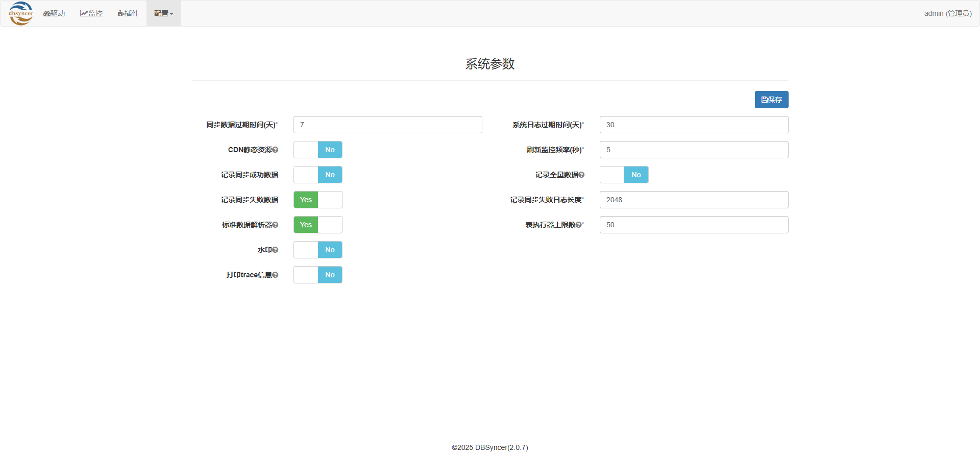
Task: Go to the 监控 page
Action: coord(91,13)
